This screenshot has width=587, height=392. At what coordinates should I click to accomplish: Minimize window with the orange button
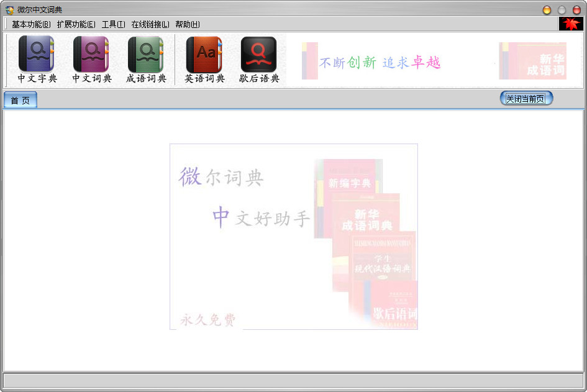coord(547,10)
